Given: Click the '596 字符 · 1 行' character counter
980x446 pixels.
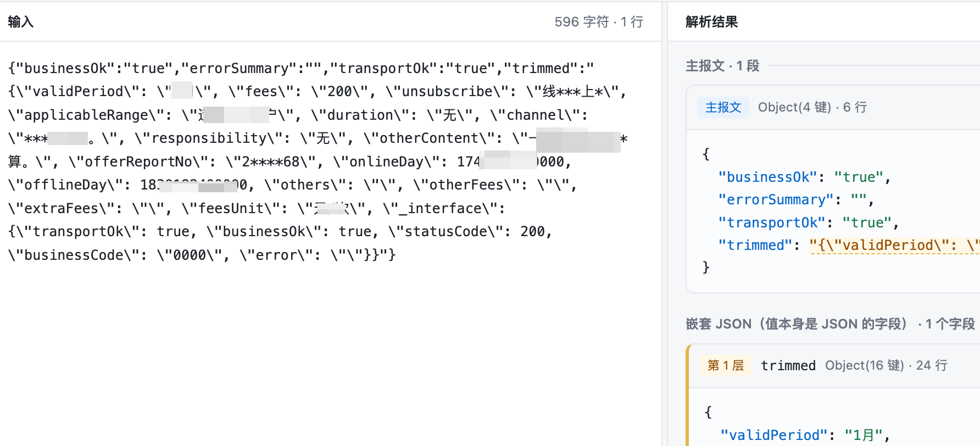Looking at the screenshot, I should tap(599, 22).
